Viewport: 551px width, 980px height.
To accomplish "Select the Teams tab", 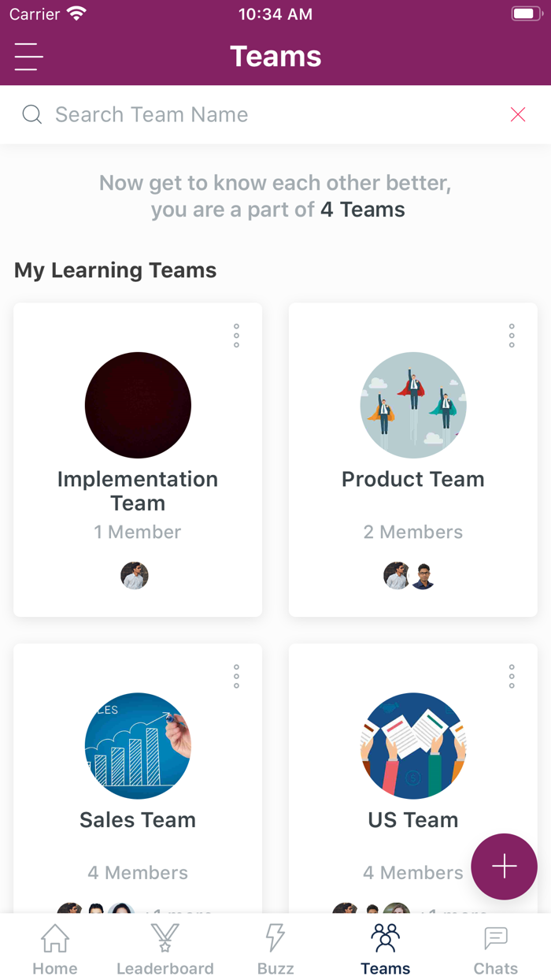I will (386, 949).
